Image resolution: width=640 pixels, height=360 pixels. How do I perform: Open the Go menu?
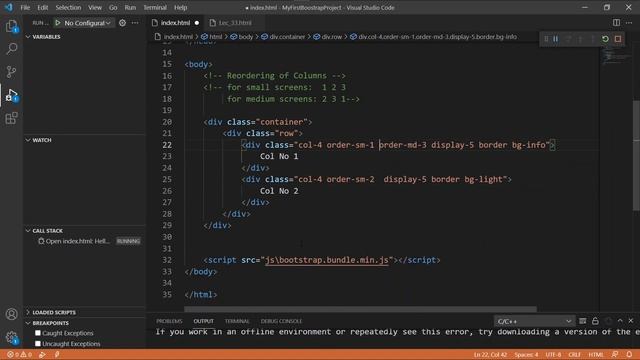pyautogui.click(x=113, y=7)
